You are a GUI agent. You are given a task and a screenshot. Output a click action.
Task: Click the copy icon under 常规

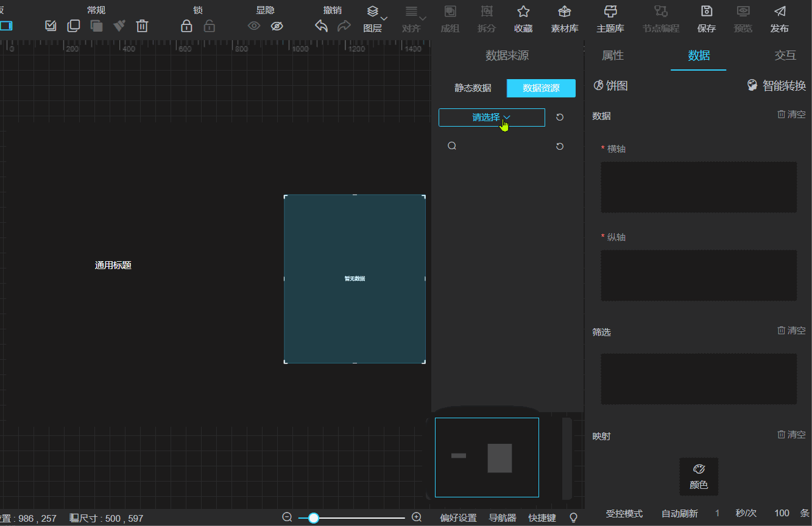(x=74, y=26)
